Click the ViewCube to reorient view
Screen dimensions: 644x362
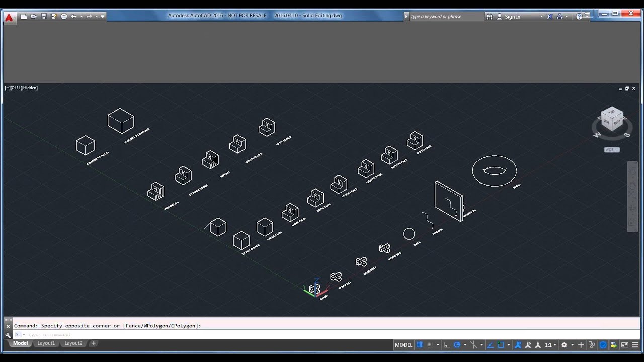pos(612,120)
